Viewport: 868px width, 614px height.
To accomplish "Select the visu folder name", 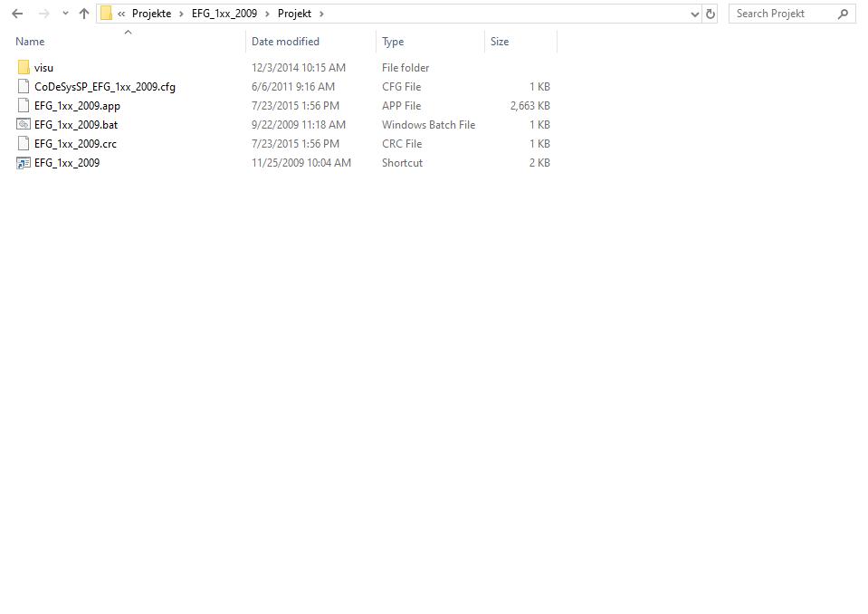I will (x=43, y=68).
